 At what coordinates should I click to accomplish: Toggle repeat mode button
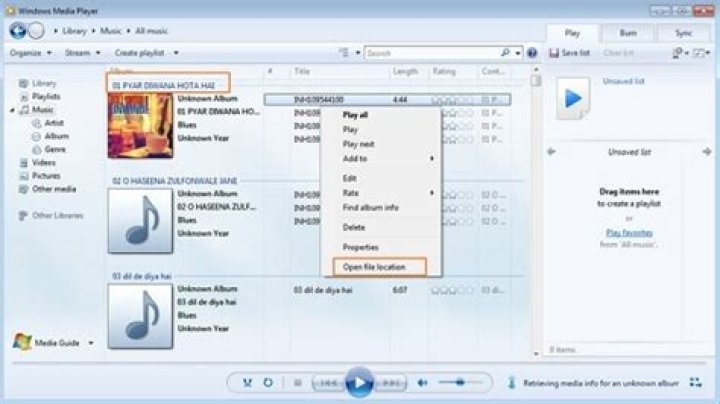pyautogui.click(x=268, y=382)
